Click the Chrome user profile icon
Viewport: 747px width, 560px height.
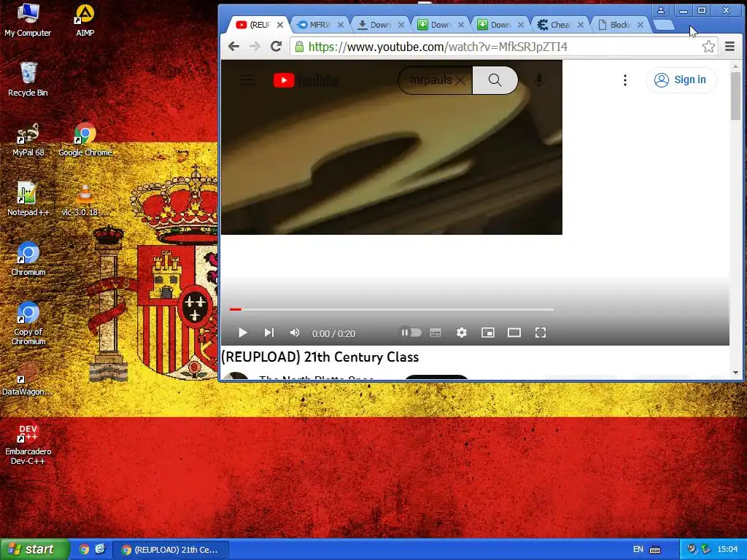coord(661,10)
